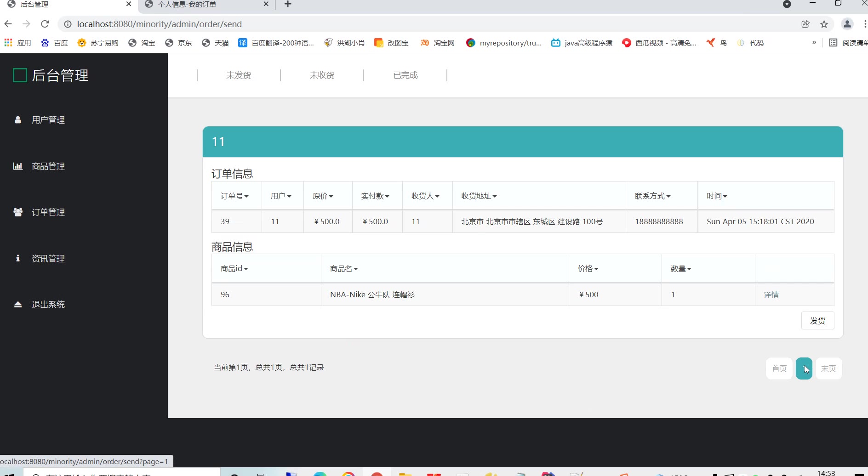The width and height of the screenshot is (868, 476).
Task: Open the 详情 link for NBA-Nike item
Action: [771, 295]
